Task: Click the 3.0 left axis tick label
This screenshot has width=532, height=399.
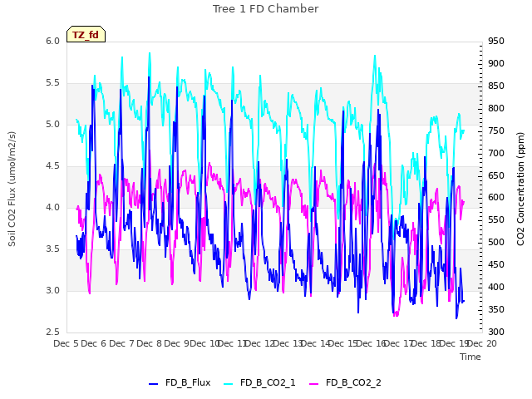Action: [x=52, y=291]
